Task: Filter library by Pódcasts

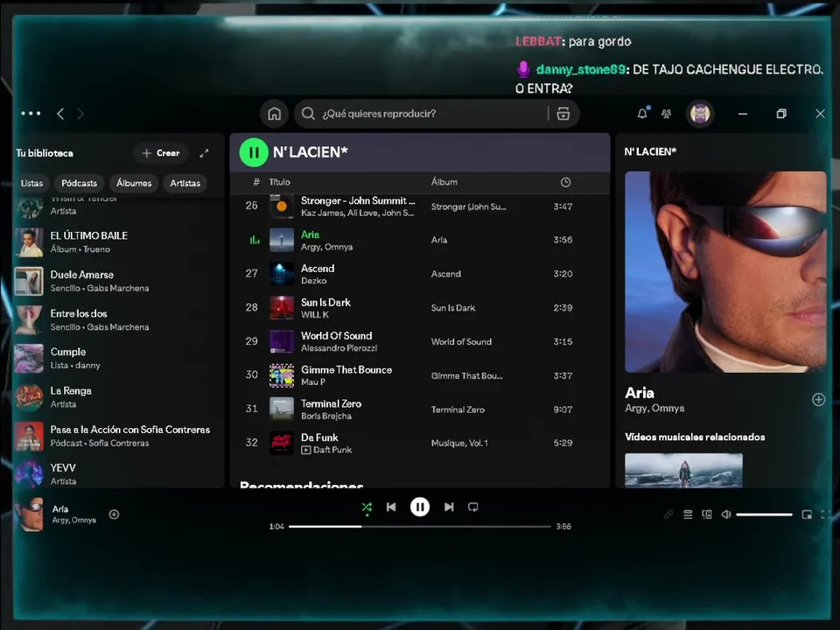Action: pyautogui.click(x=80, y=183)
